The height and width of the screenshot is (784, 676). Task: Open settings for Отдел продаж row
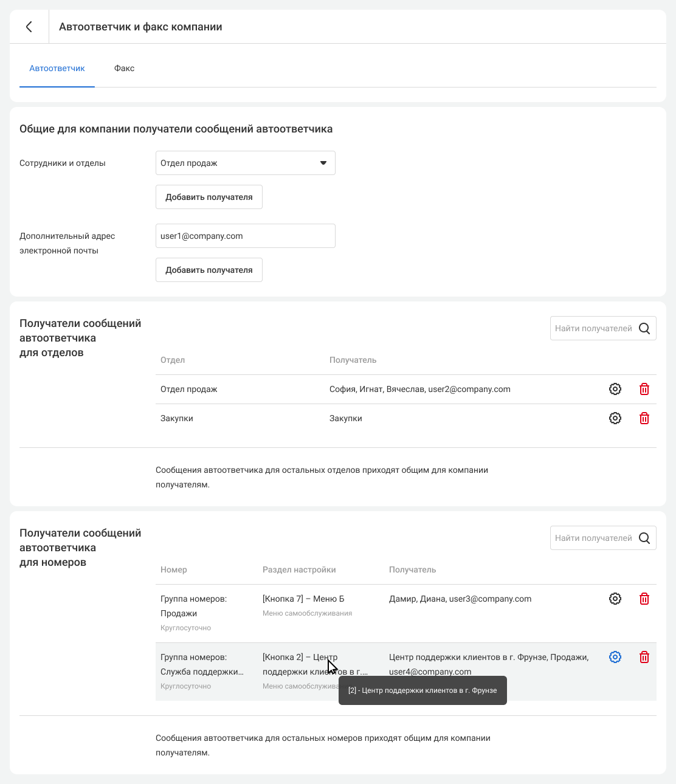[615, 389]
